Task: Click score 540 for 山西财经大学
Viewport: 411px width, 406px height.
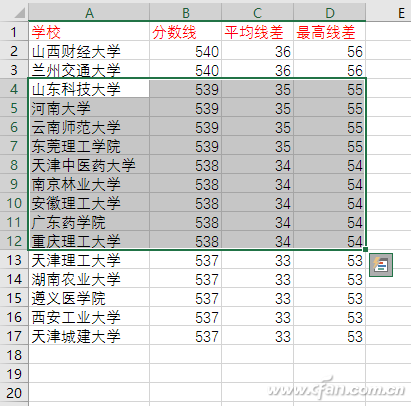Action: (x=185, y=51)
